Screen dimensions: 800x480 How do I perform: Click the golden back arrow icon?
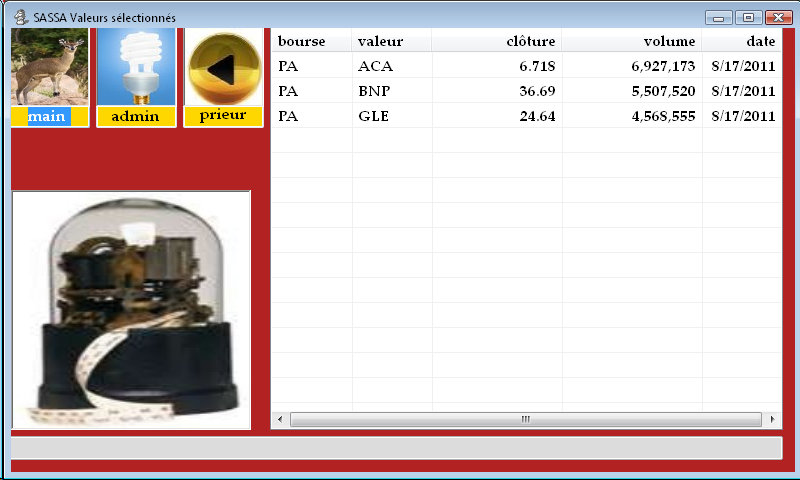tap(223, 67)
